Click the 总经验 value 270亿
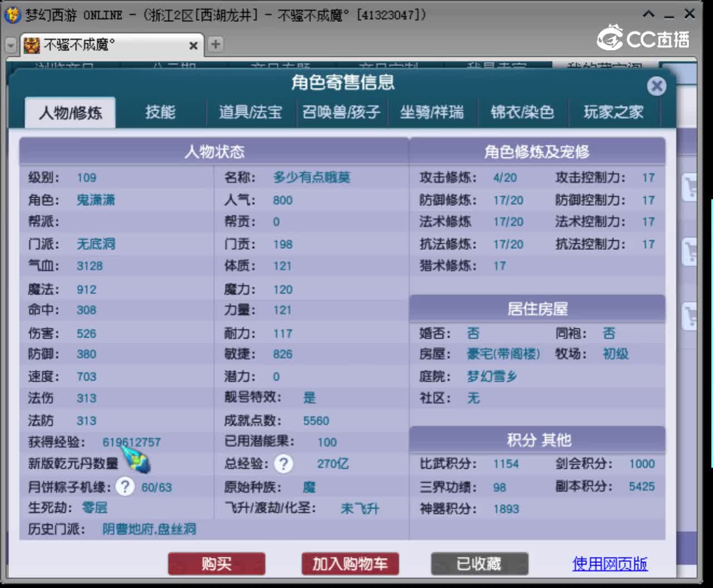713x588 pixels. 333,464
